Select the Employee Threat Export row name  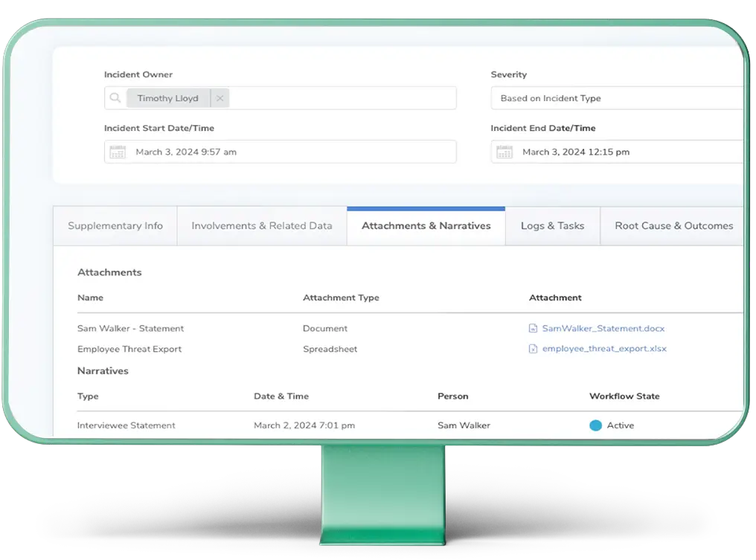point(129,349)
